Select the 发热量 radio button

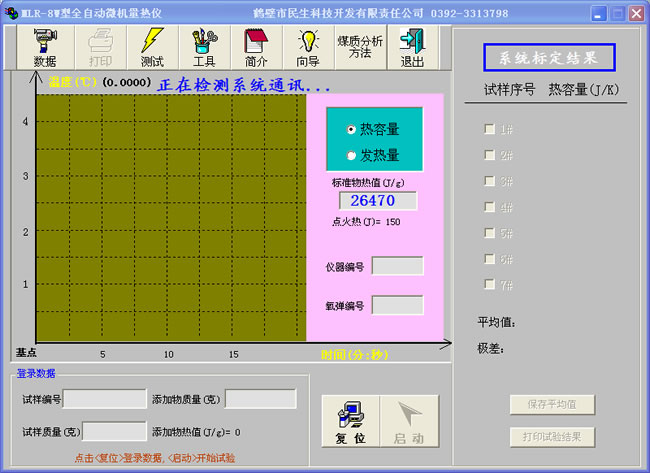click(351, 155)
